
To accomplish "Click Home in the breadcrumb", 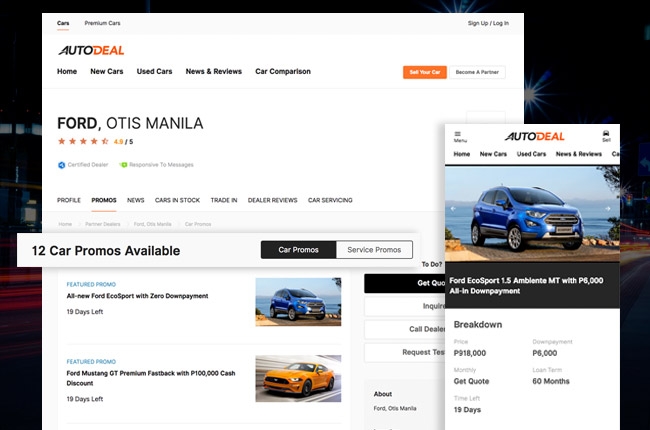I will click(x=65, y=224).
